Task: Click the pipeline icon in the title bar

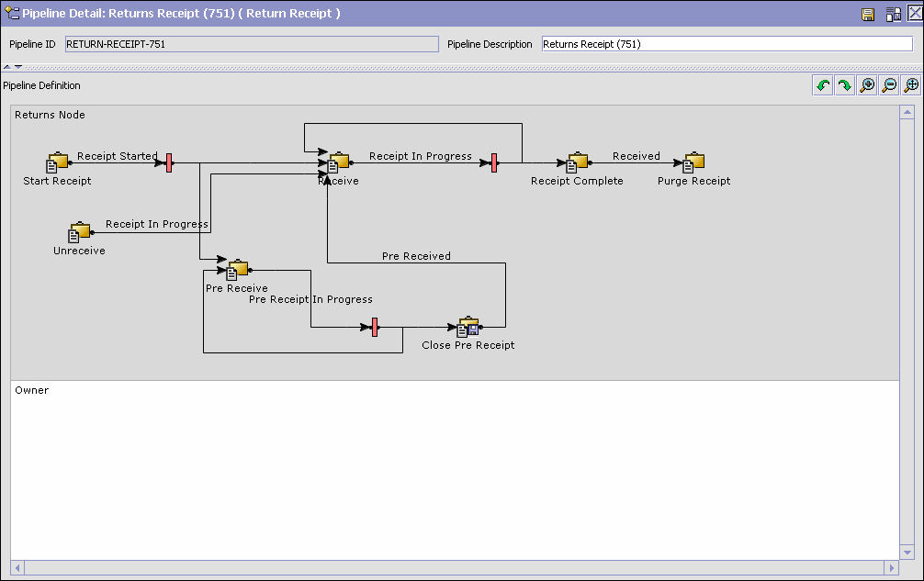Action: click(x=12, y=13)
